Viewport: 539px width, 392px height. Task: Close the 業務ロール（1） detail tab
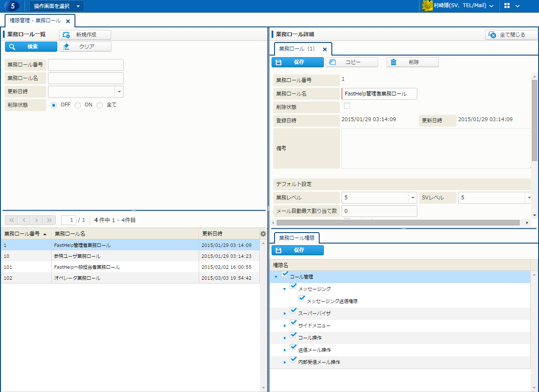click(325, 49)
